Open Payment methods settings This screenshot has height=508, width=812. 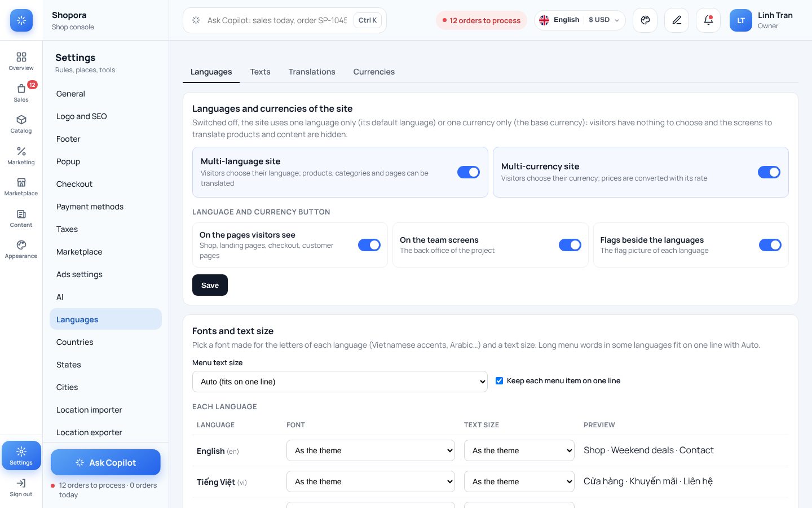coord(105,207)
